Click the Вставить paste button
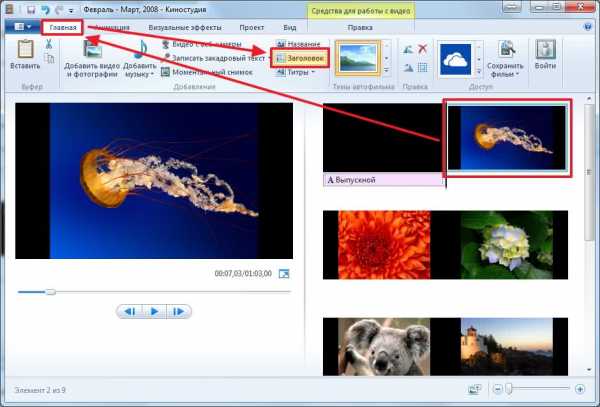Screen dimensions: 600x407 (25, 55)
